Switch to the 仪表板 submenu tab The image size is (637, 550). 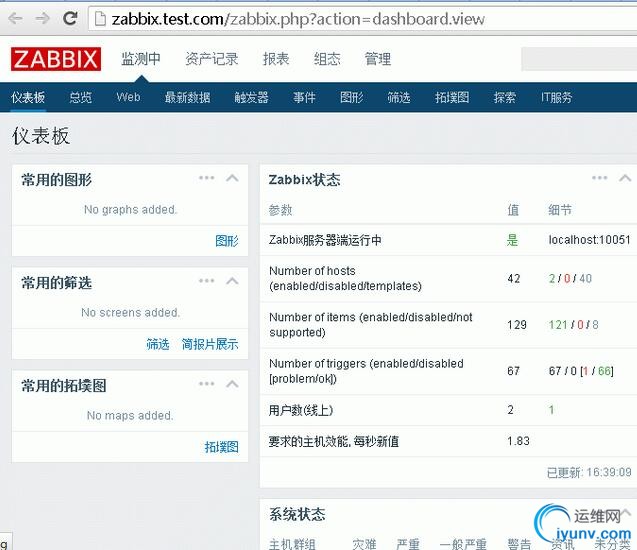pyautogui.click(x=28, y=97)
